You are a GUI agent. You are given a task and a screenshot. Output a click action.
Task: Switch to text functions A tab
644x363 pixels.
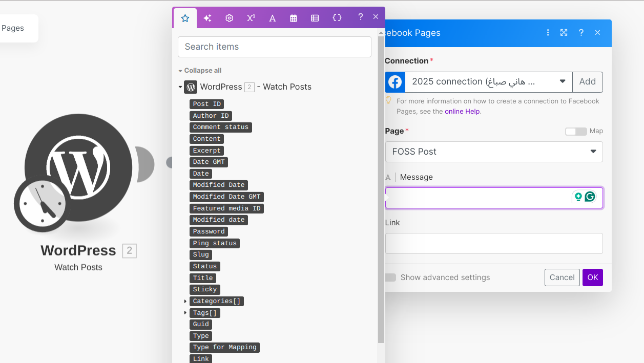click(x=273, y=18)
